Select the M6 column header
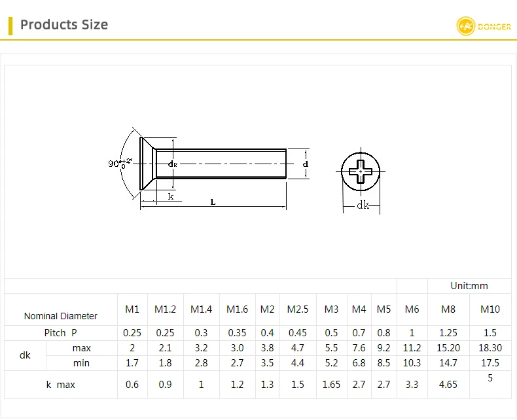517x420 pixels. coord(412,309)
